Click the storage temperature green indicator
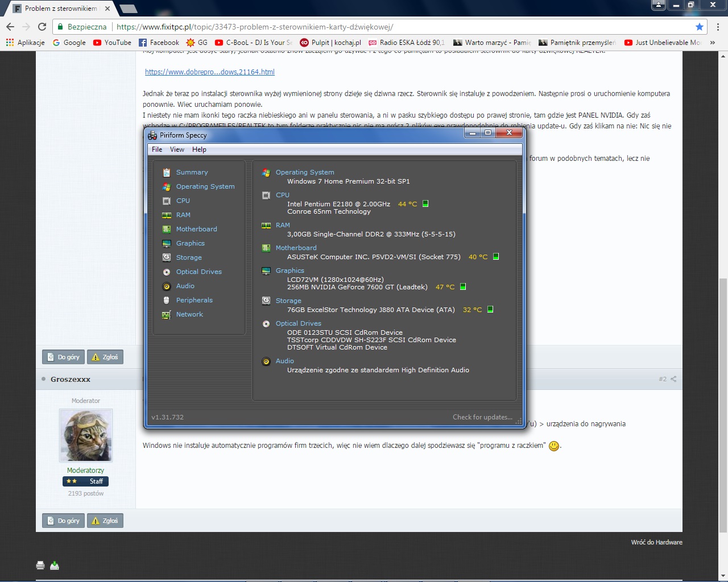 coord(490,309)
